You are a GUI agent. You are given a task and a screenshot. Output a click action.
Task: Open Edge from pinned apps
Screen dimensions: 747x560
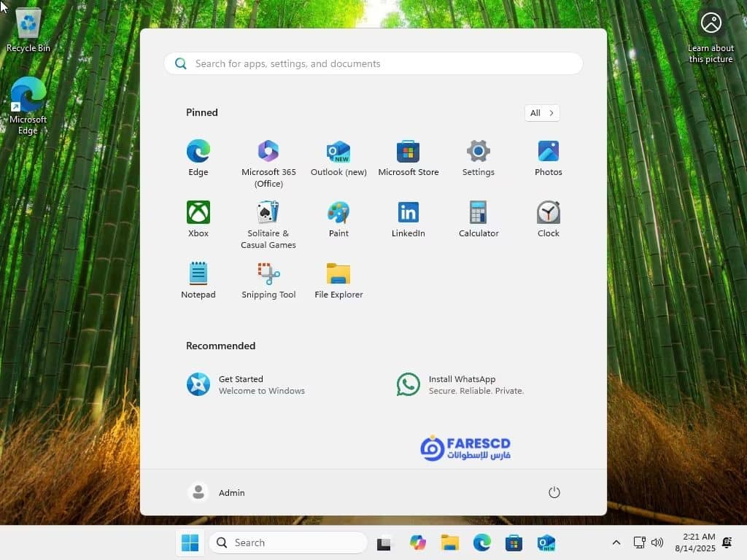pos(198,158)
